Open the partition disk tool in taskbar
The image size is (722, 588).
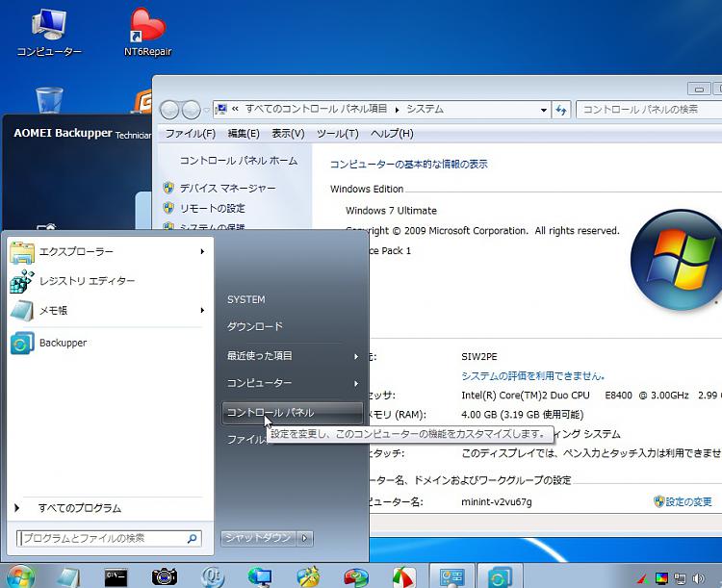[356, 576]
